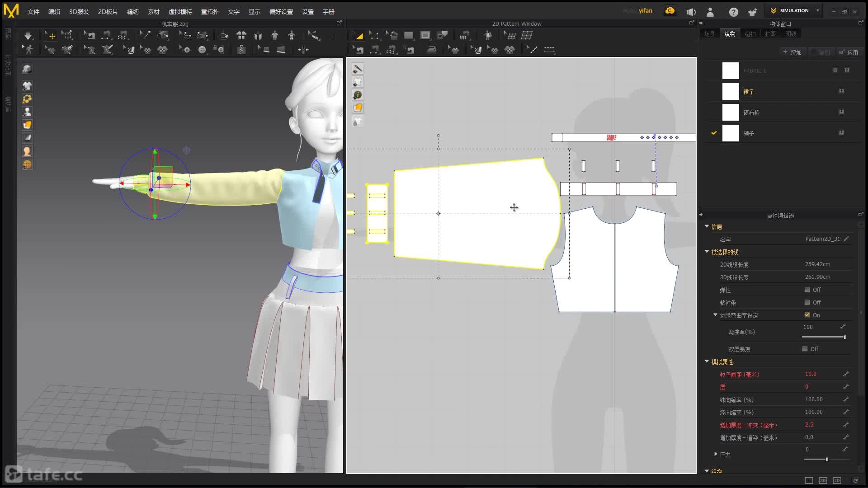This screenshot has width=868, height=488.
Task: Click the Simulate down-arrow tool in 3D toolbar
Action: pos(28,35)
